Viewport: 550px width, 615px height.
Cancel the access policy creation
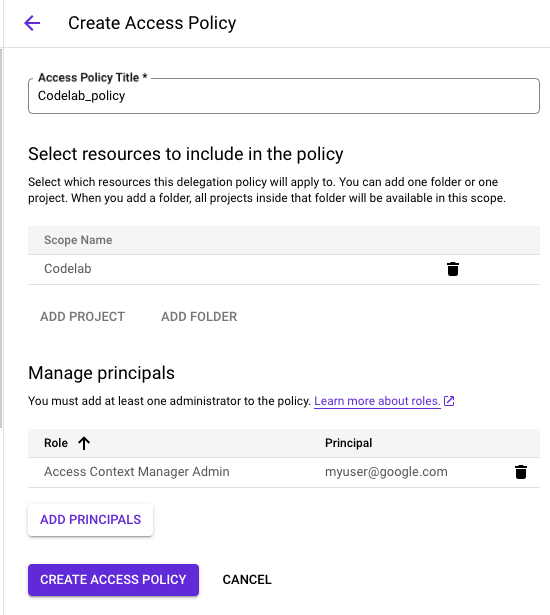247,580
